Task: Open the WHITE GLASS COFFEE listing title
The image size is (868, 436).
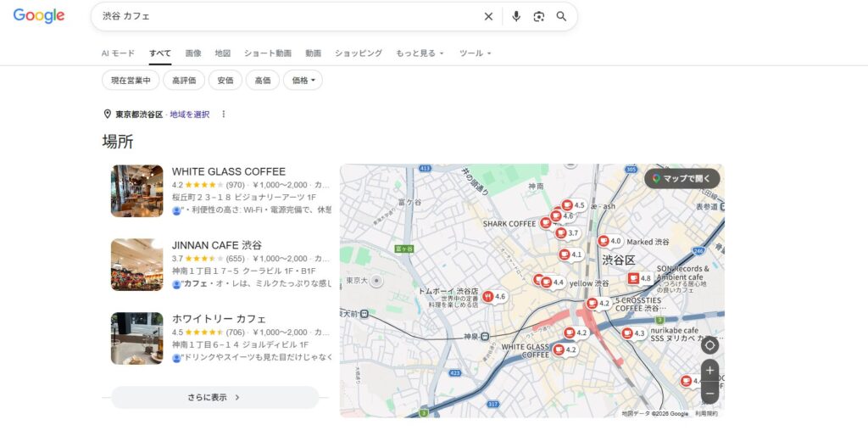Action: [x=229, y=171]
